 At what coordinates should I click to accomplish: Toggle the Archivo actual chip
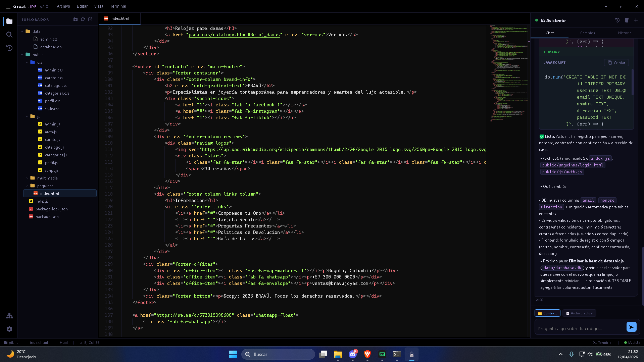click(x=580, y=313)
